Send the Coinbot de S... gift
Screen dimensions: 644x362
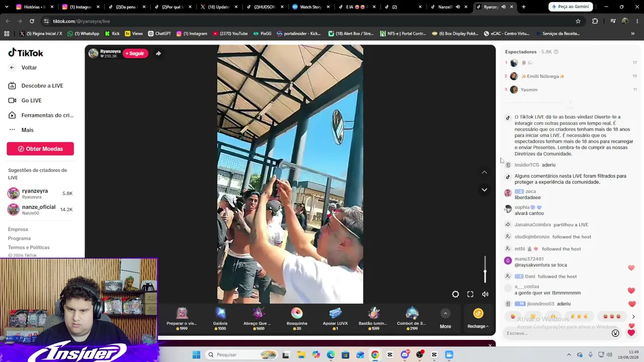[412, 319]
